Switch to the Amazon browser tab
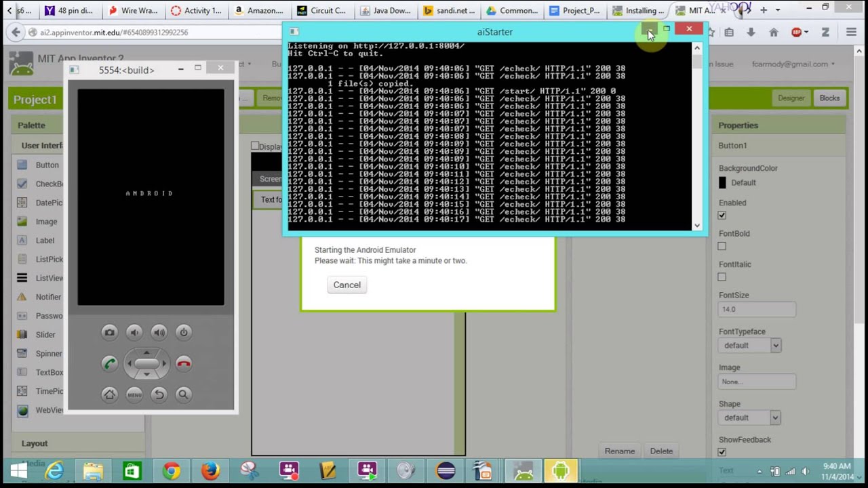 (x=258, y=10)
